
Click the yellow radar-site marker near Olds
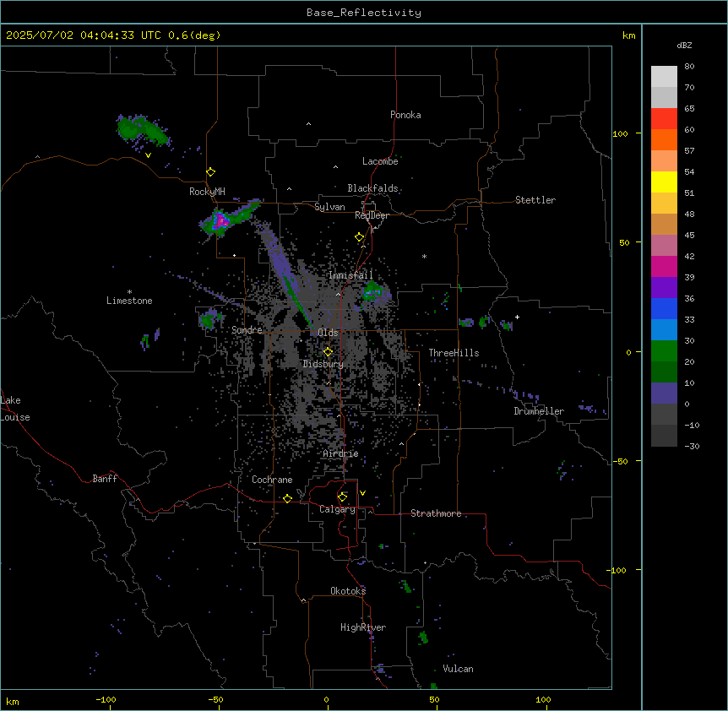pos(329,352)
